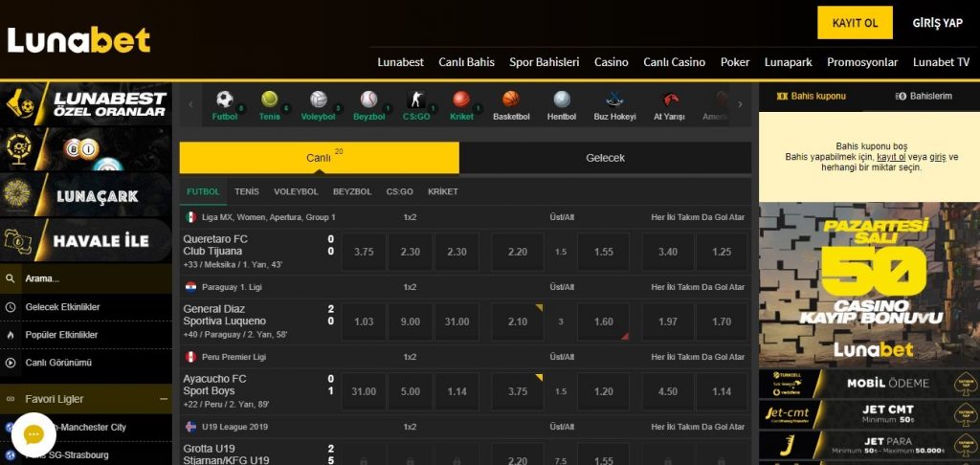980x465 pixels.
Task: Open the Canlı Casino menu item
Action: (675, 62)
